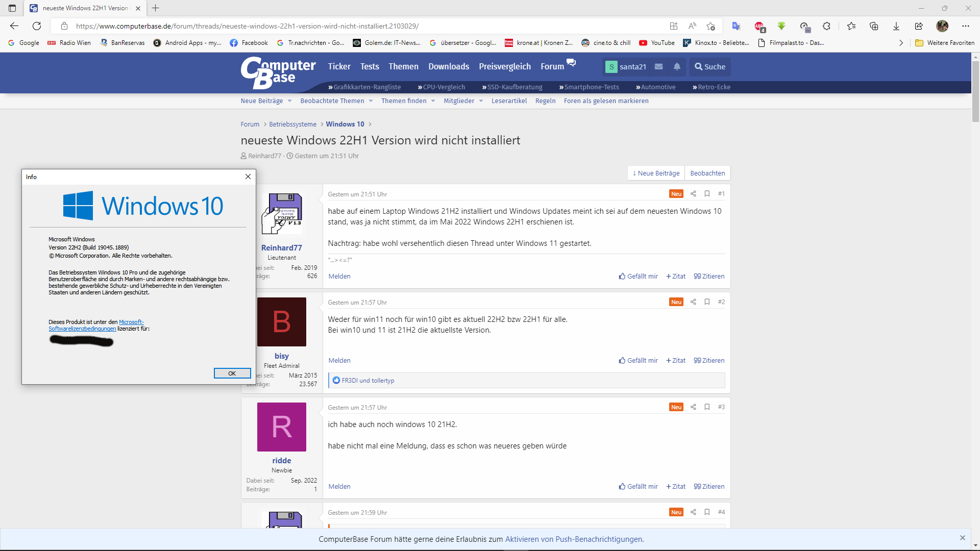Open the Preisvergleich navigation item
The width and height of the screenshot is (980, 551).
504,67
